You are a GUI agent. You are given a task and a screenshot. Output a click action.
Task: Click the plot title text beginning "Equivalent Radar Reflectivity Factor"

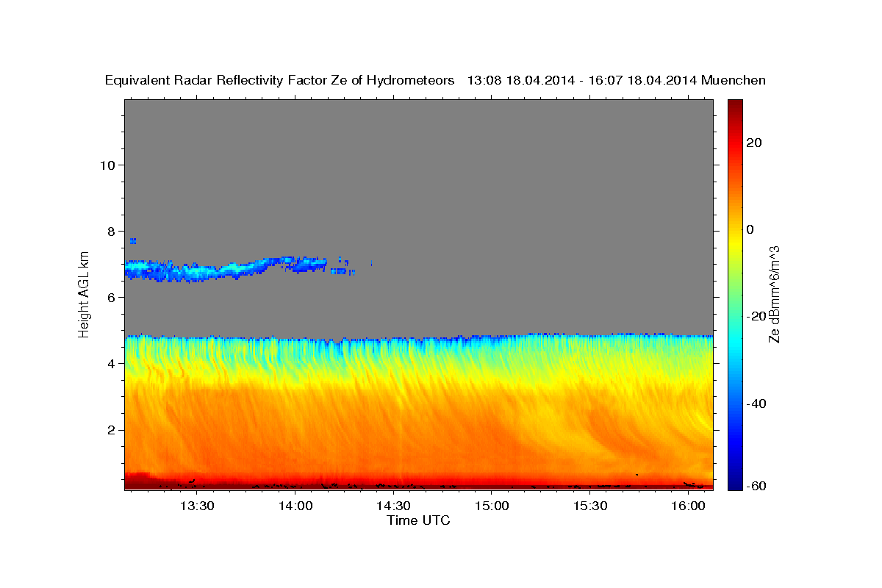point(435,81)
